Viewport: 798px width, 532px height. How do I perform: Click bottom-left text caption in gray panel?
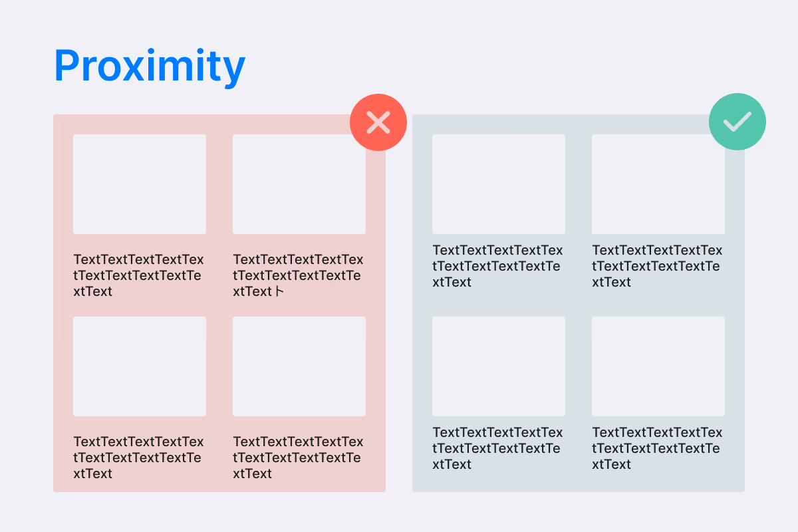click(x=498, y=448)
